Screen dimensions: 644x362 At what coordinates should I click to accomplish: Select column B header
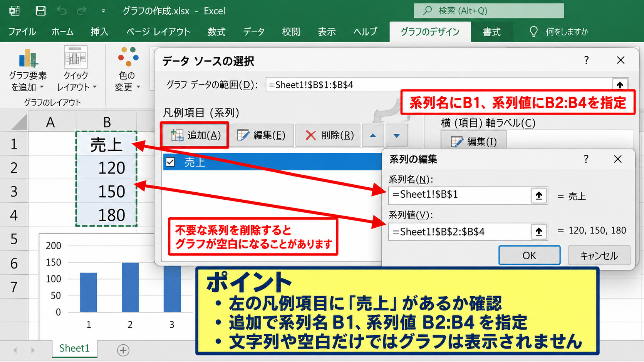(x=107, y=122)
